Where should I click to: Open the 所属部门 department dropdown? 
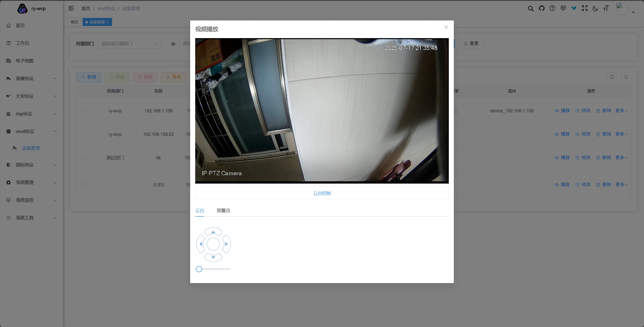click(129, 44)
